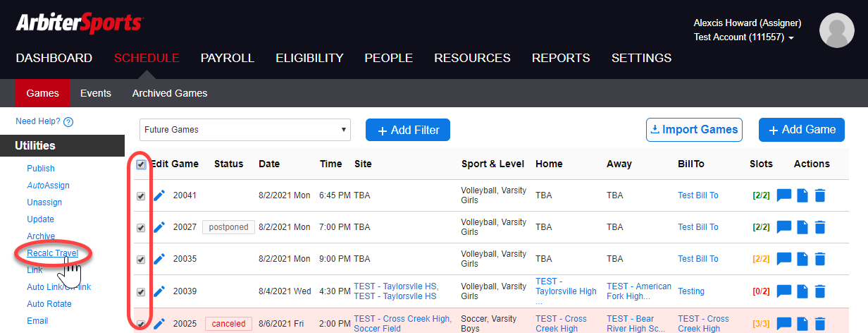Edit game 20025 with pencil icon

[x=159, y=323]
